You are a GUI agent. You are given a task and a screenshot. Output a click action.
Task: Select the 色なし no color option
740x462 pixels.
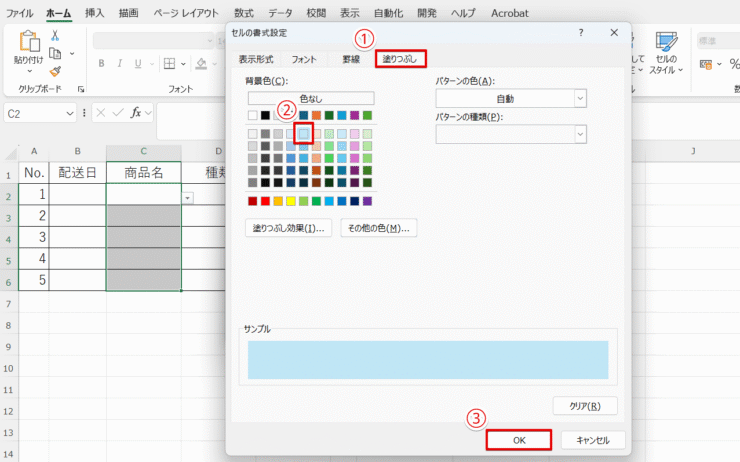coord(310,98)
